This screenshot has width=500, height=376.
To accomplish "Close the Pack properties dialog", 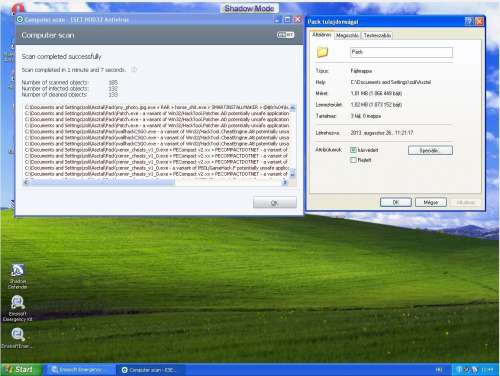I will pyautogui.click(x=479, y=21).
